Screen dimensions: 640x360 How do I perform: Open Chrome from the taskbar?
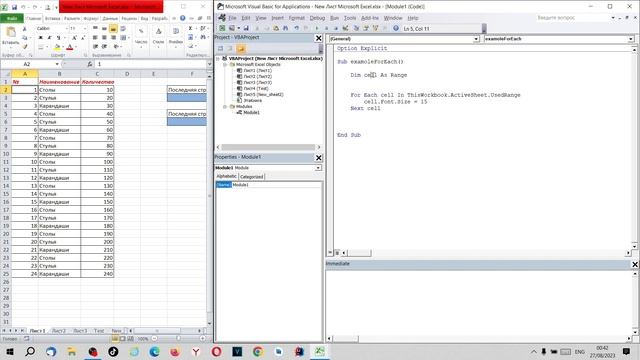tap(258, 351)
